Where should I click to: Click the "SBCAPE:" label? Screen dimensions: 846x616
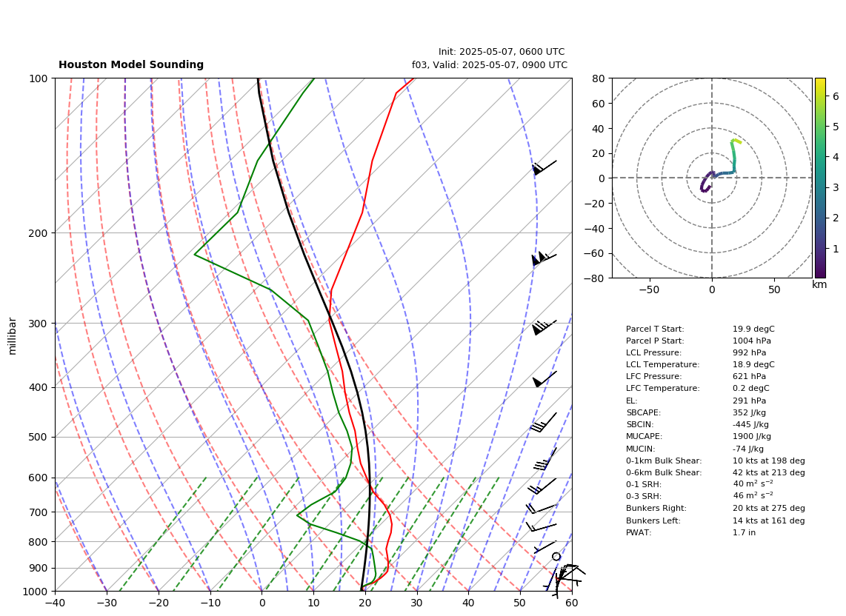pos(643,412)
